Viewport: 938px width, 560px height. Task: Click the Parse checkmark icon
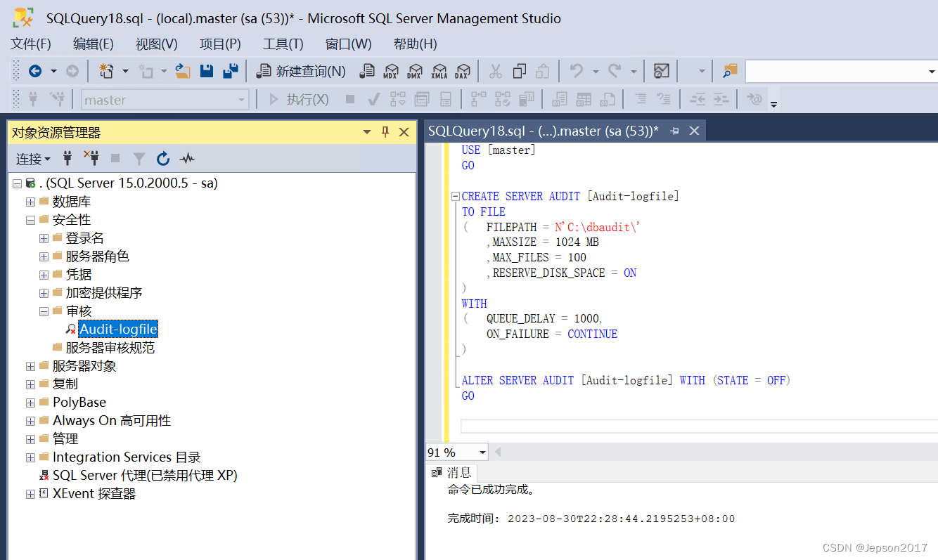[x=374, y=99]
